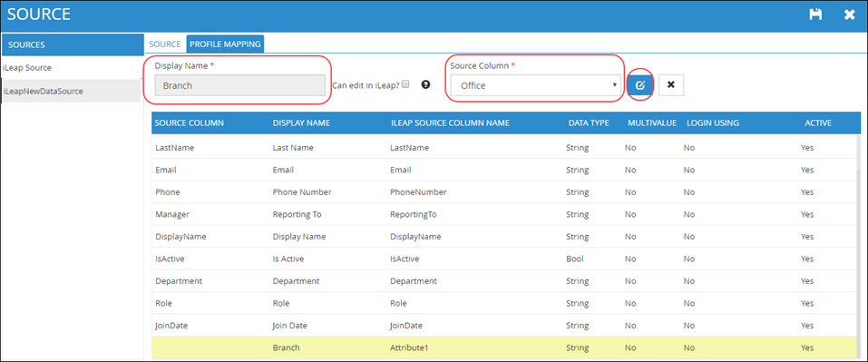Click the Join Date display name cell
This screenshot has width=868, height=362.
tap(290, 326)
